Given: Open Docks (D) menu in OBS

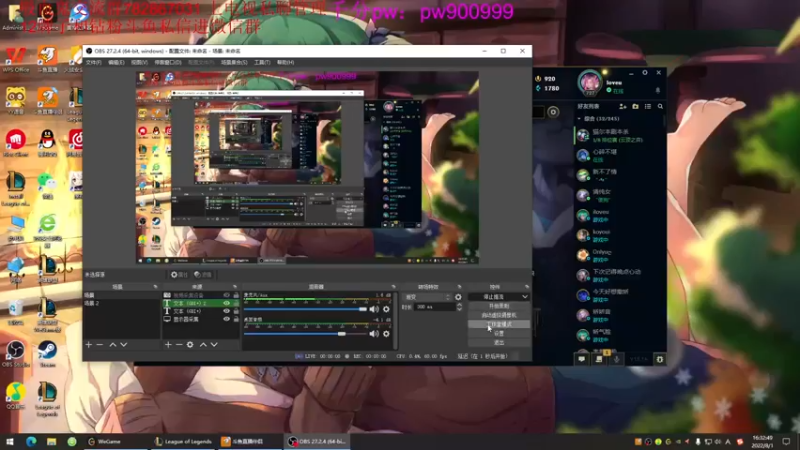Looking at the screenshot, I should coord(168,62).
